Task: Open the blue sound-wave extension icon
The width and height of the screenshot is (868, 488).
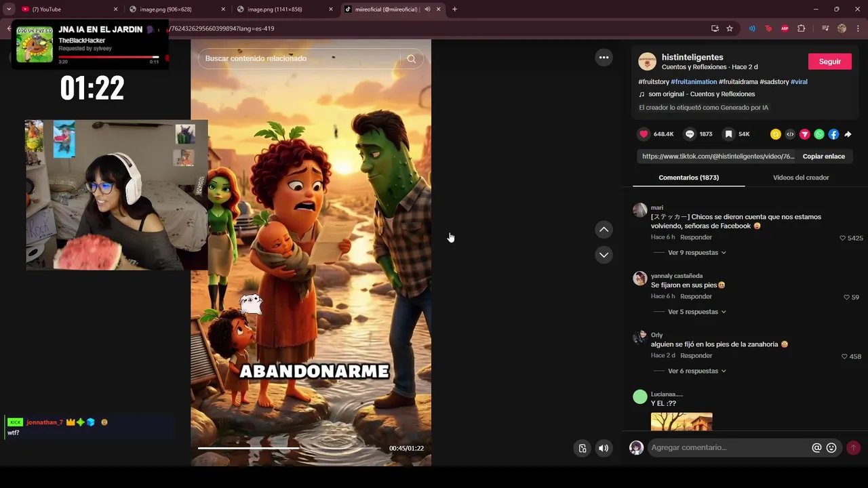Action: 752,28
